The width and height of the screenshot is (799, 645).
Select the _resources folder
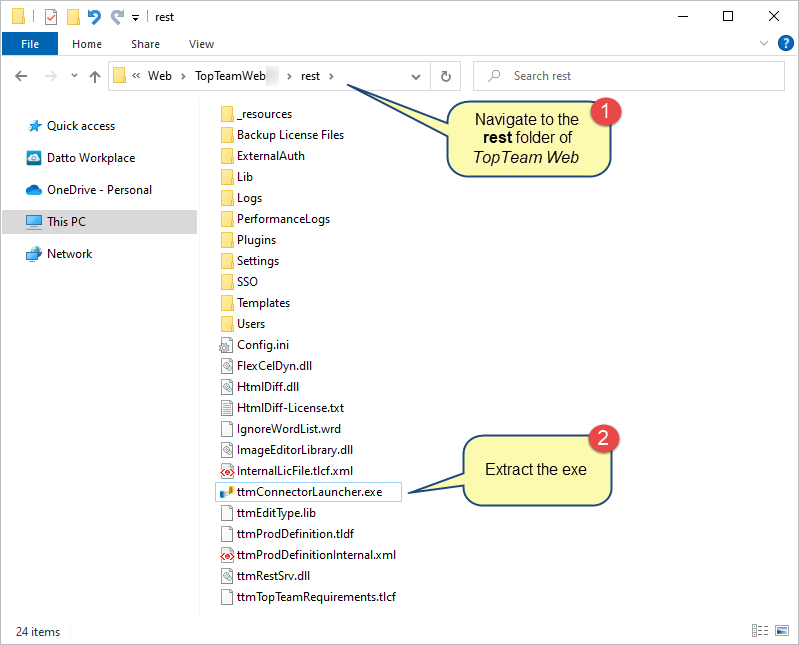point(257,114)
